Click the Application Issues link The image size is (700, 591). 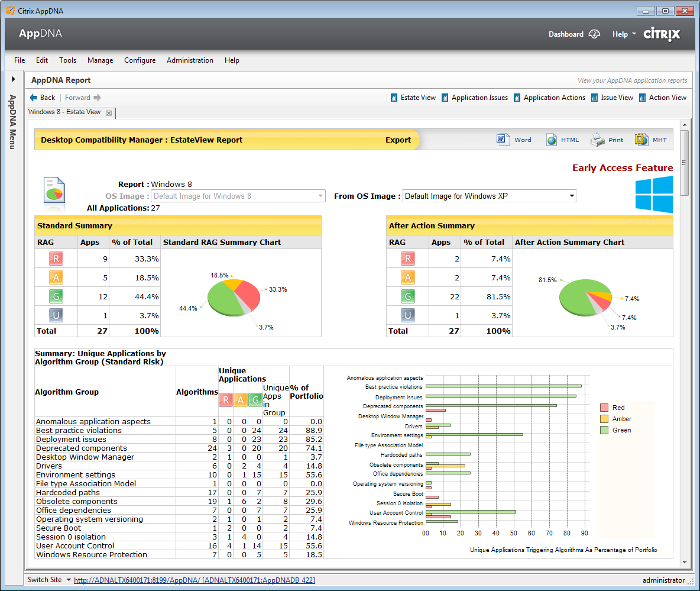[x=479, y=98]
